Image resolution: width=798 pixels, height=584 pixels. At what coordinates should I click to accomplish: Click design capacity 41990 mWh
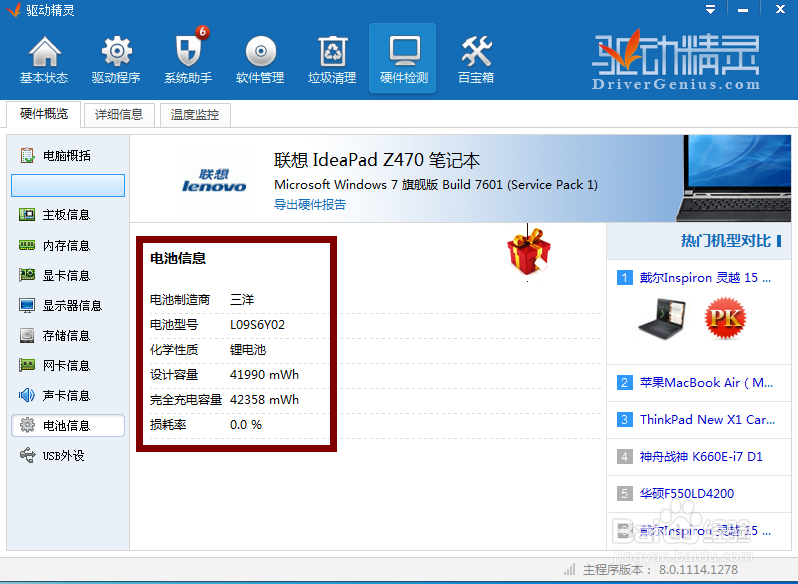tap(264, 375)
